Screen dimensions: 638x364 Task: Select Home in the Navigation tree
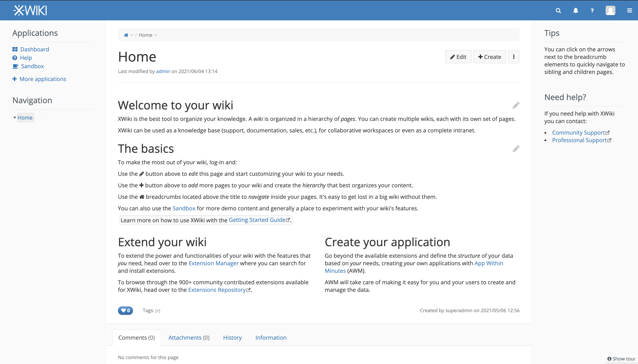pyautogui.click(x=25, y=118)
